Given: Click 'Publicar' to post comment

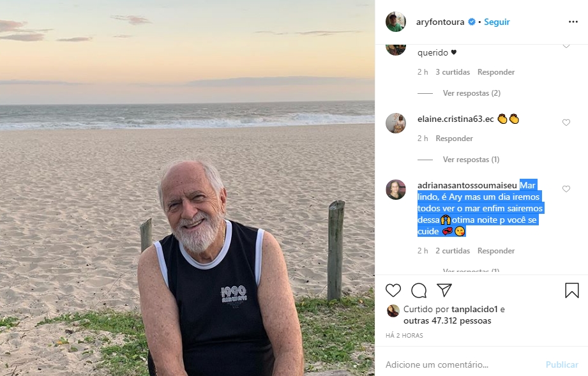Looking at the screenshot, I should 562,365.
